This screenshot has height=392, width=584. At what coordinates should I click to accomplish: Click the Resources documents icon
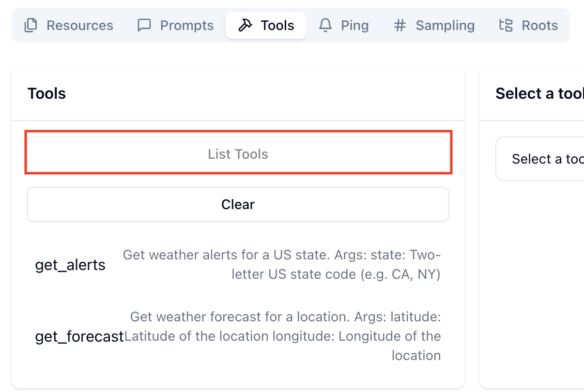pos(31,25)
